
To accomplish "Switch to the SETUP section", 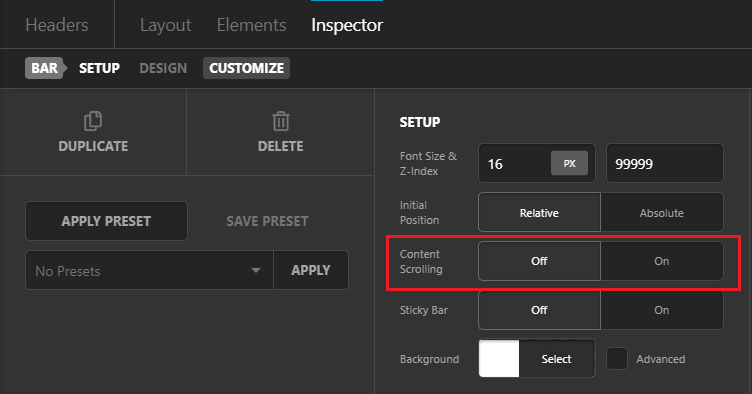I will 99,68.
